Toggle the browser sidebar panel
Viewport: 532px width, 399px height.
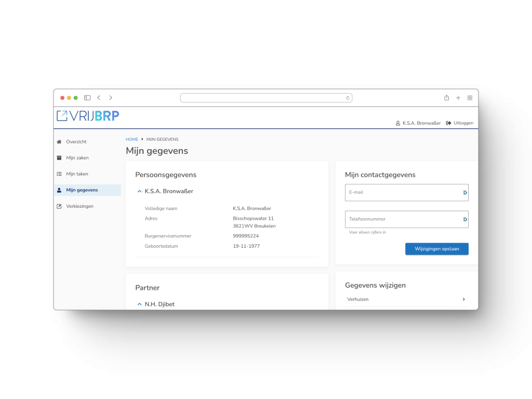[87, 98]
